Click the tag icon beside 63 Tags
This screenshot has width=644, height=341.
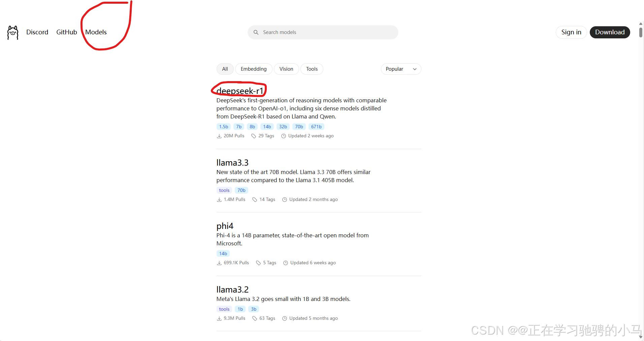(x=255, y=318)
